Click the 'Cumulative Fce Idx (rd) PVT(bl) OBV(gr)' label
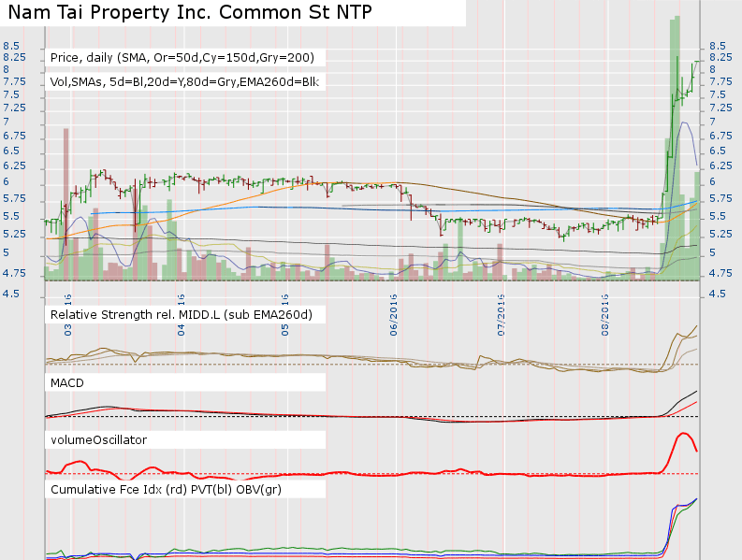Image resolution: width=742 pixels, height=560 pixels. 166,489
